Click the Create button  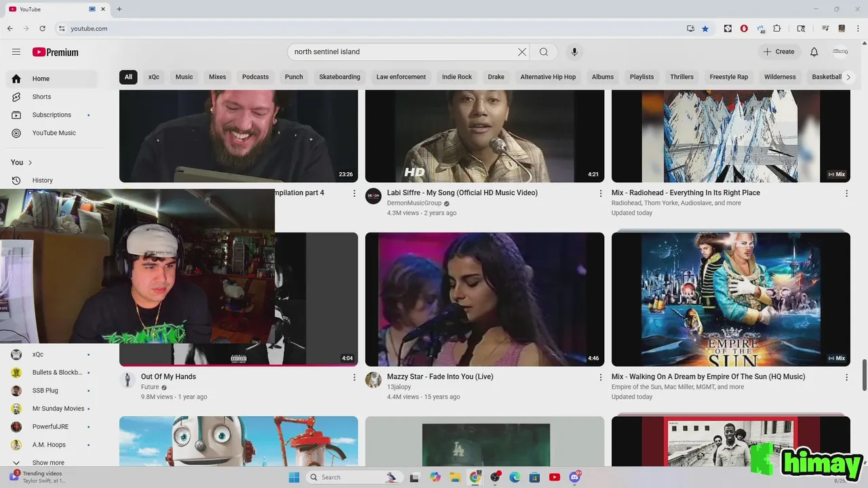pos(779,52)
